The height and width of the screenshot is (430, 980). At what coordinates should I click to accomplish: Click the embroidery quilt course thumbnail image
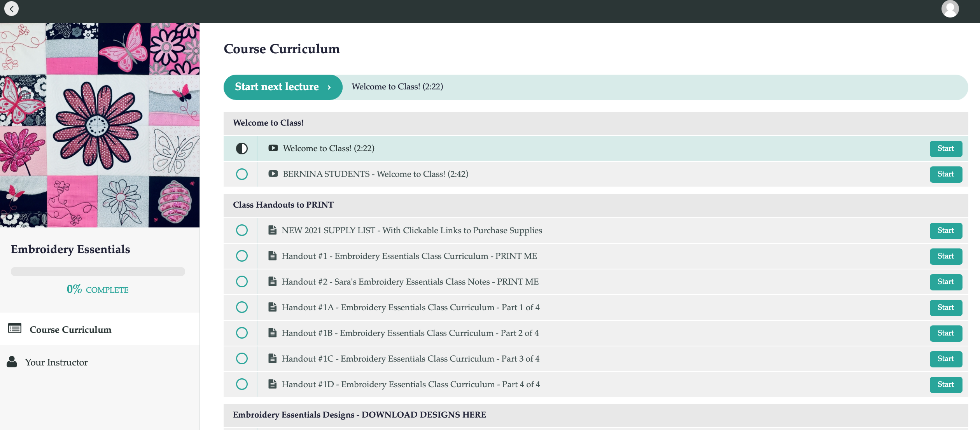pos(100,125)
